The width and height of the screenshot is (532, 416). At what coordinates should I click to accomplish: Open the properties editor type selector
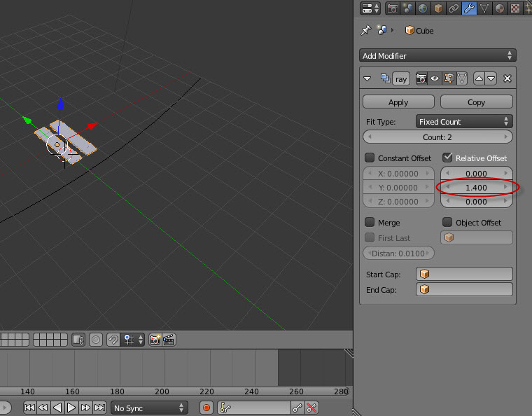(x=370, y=8)
